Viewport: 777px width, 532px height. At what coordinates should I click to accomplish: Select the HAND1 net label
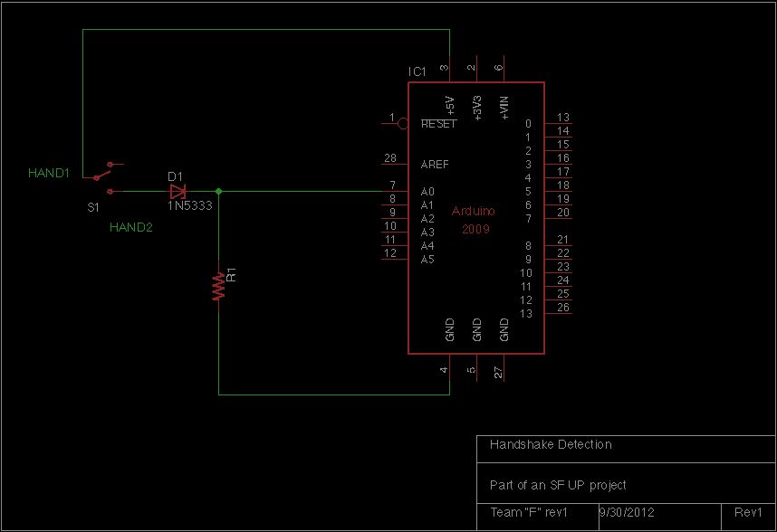click(x=49, y=173)
